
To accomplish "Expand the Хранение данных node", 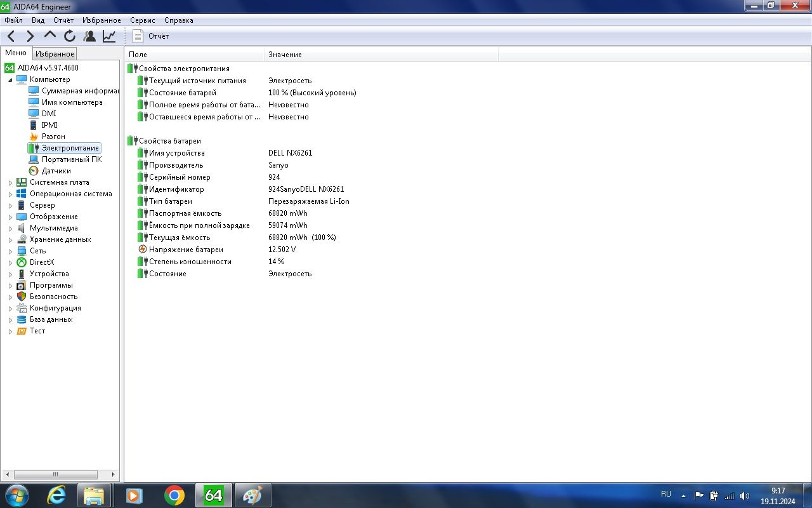I will [x=10, y=240].
